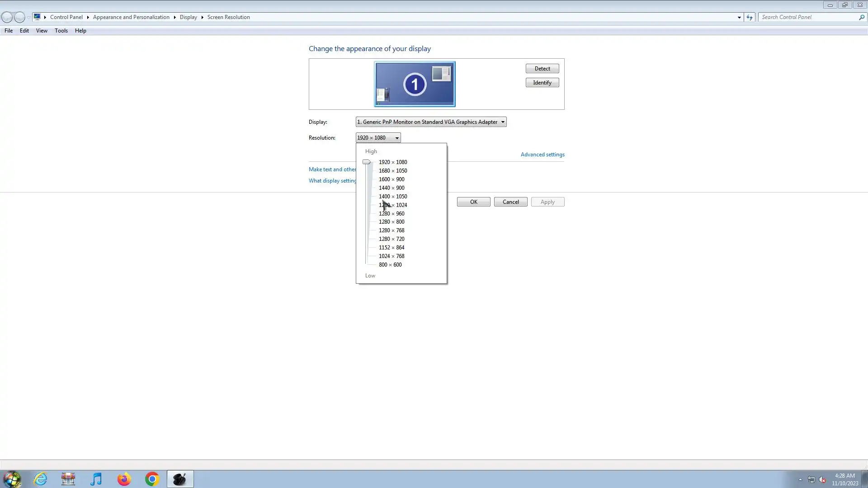Open the Tools menu
The image size is (868, 488).
pyautogui.click(x=61, y=31)
